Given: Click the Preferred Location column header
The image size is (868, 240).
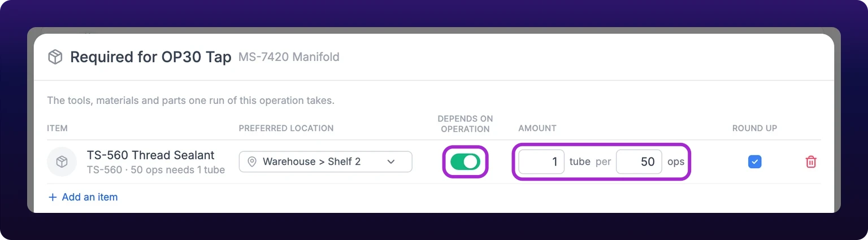Looking at the screenshot, I should (x=286, y=128).
